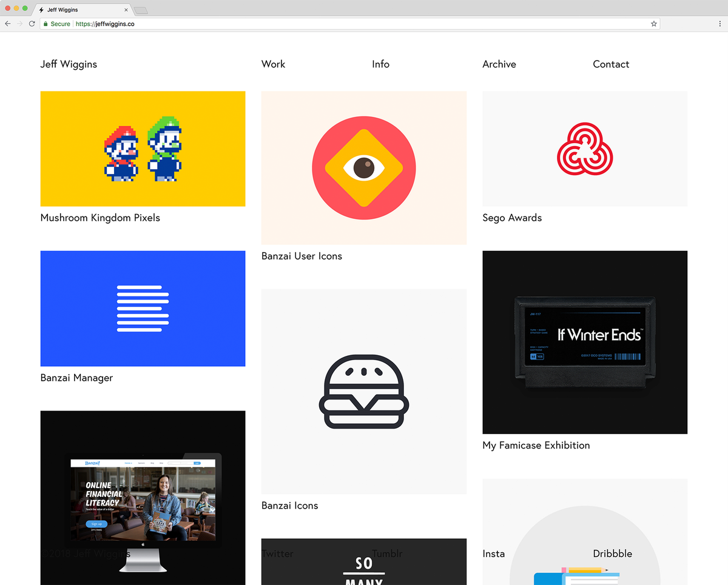This screenshot has width=728, height=585.
Task: Select the Jeff Wiggins tab
Action: (82, 10)
